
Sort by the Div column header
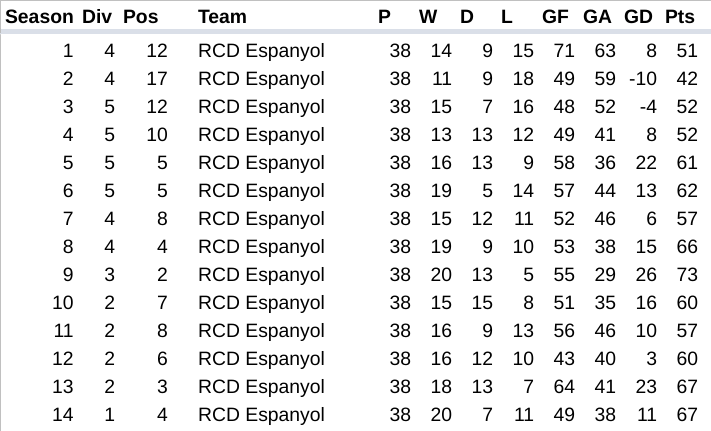pos(97,17)
